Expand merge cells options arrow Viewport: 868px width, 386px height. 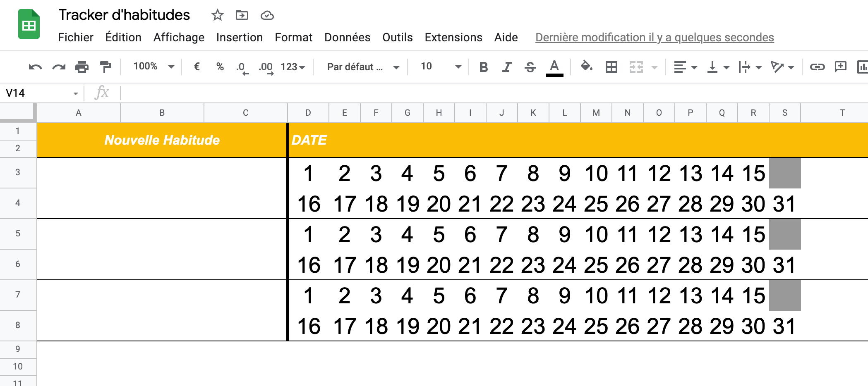click(x=655, y=67)
